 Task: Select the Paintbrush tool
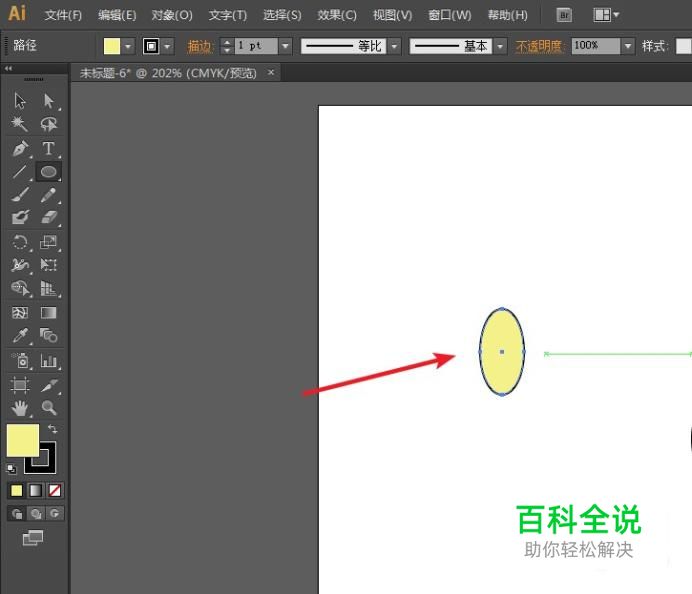(x=20, y=195)
